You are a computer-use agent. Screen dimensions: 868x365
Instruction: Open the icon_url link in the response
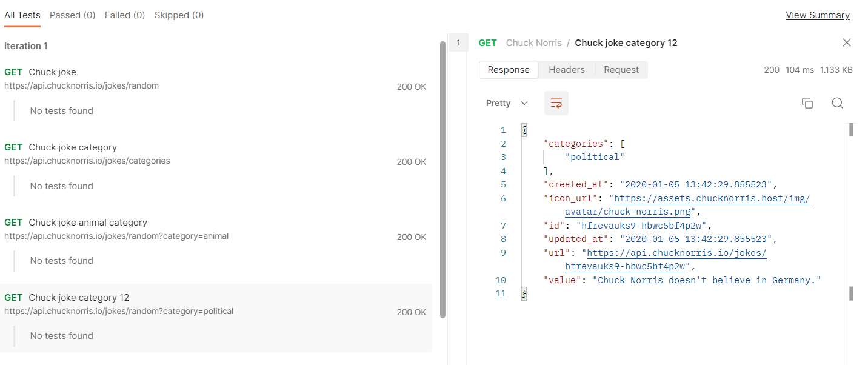point(712,198)
